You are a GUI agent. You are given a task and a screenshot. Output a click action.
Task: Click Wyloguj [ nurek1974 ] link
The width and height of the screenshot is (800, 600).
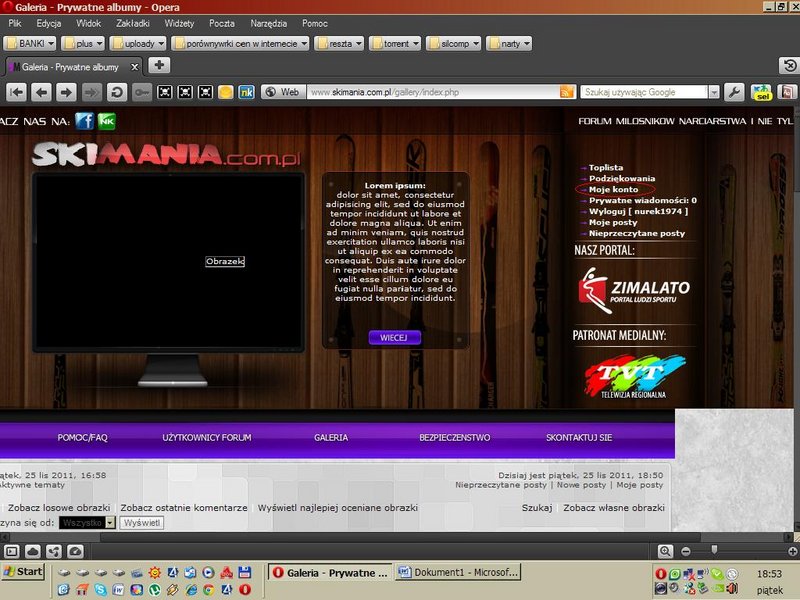pyautogui.click(x=638, y=211)
